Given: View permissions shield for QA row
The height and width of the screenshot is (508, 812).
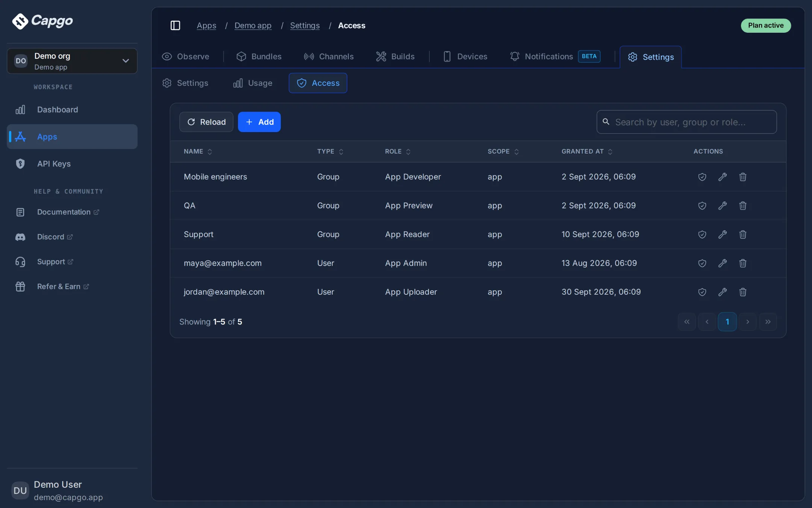Looking at the screenshot, I should click(x=702, y=205).
